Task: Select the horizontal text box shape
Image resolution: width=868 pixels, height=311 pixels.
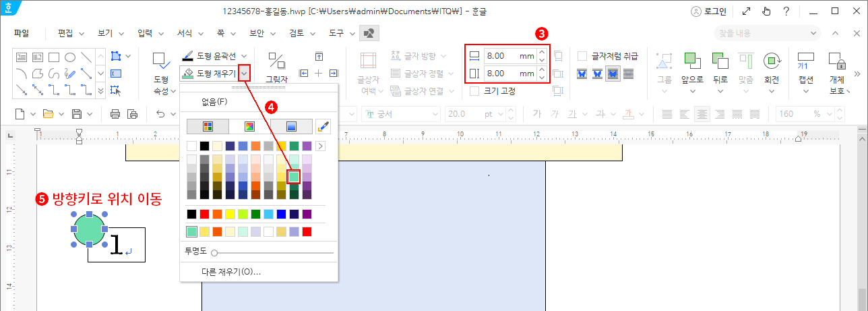Action: pos(22,57)
